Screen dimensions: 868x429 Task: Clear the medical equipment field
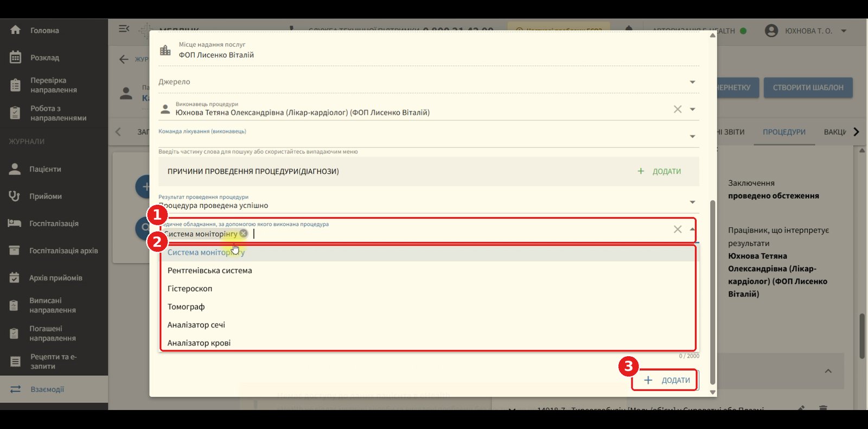pyautogui.click(x=678, y=229)
